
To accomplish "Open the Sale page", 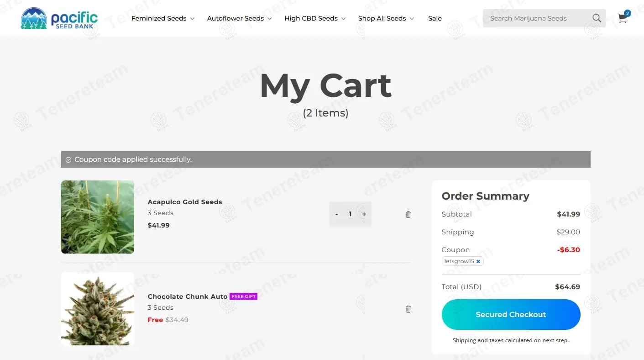I will (435, 18).
